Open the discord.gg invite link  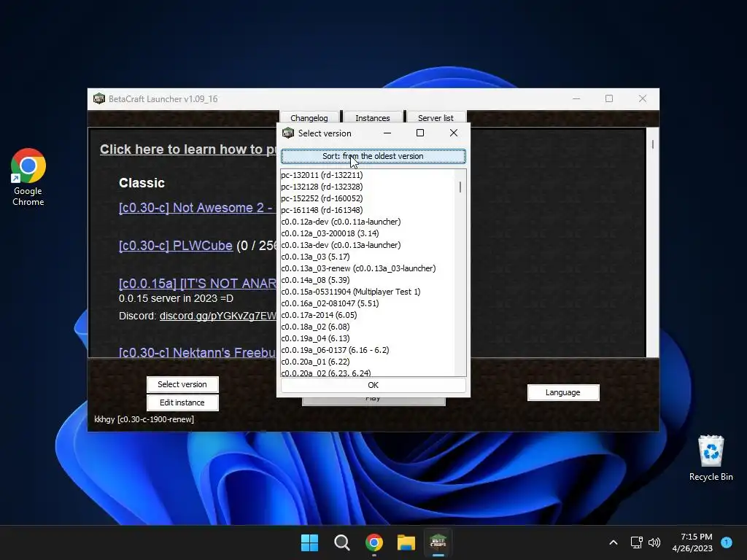click(217, 316)
